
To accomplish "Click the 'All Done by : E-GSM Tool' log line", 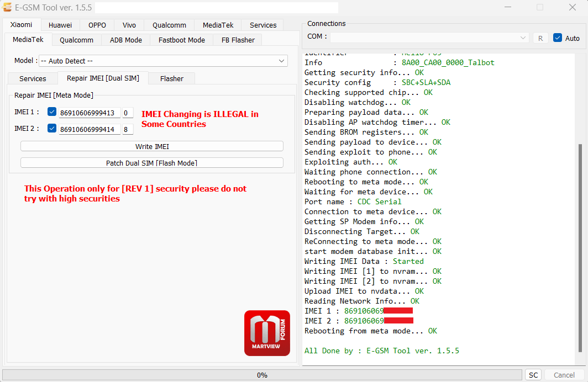I will [382, 351].
